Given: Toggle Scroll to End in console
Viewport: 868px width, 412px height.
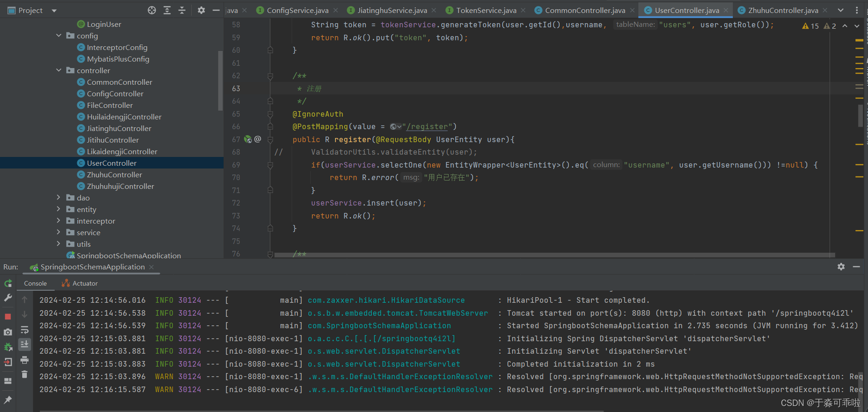Looking at the screenshot, I should point(25,344).
